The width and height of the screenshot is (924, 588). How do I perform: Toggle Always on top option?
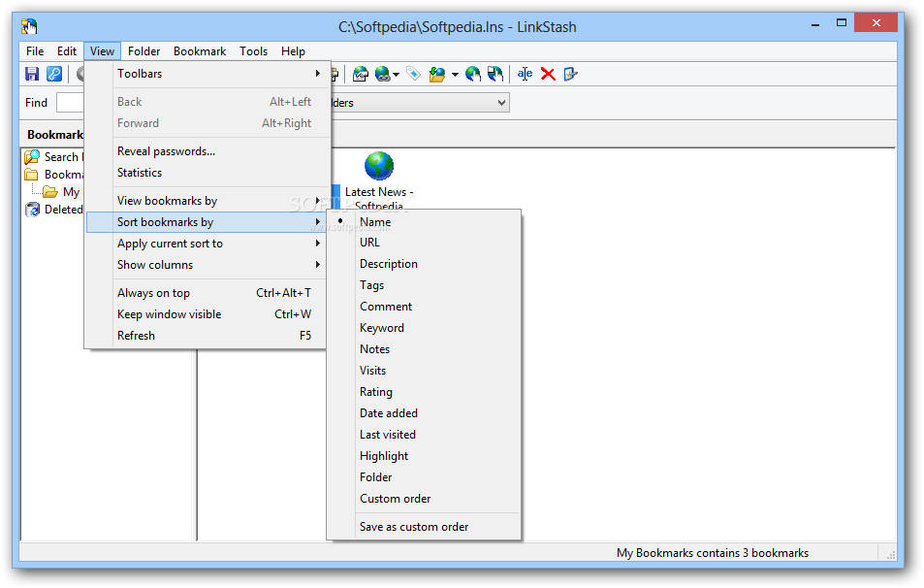[x=207, y=293]
